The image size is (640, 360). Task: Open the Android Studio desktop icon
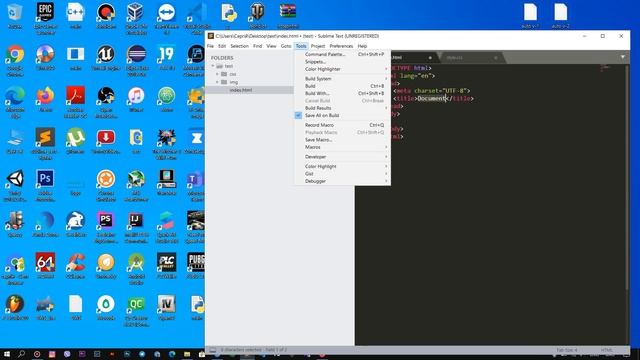coord(136,269)
